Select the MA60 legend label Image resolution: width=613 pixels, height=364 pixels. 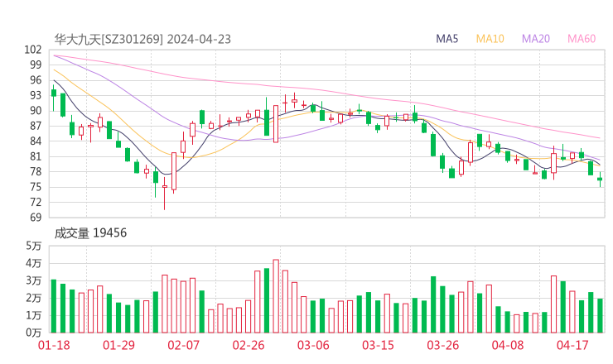click(x=582, y=39)
